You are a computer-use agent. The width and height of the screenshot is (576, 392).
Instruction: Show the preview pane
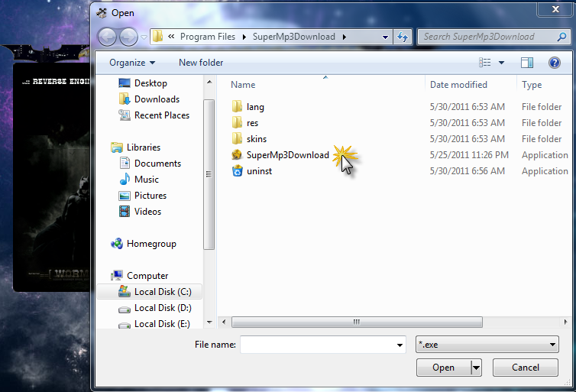click(x=527, y=63)
